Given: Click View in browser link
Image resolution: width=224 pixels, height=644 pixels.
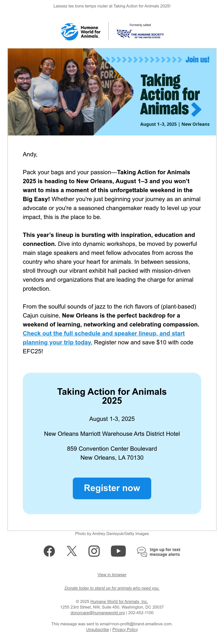Looking at the screenshot, I should pyautogui.click(x=112, y=574).
